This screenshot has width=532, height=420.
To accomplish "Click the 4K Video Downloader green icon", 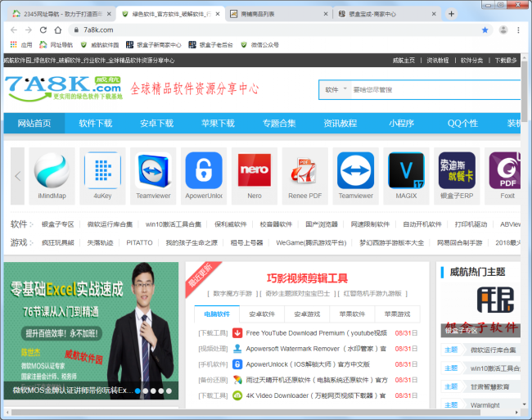I will click(x=237, y=395).
